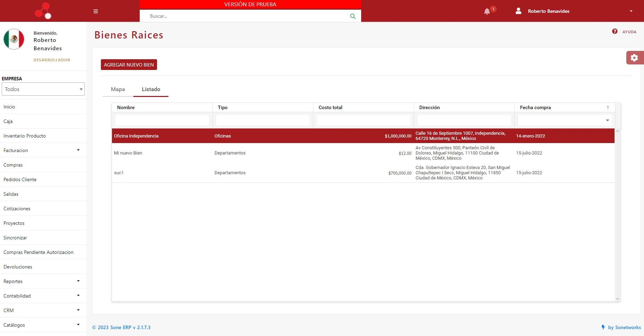The height and width of the screenshot is (336, 644).
Task: Open Inicio in the sidebar
Action: click(43, 107)
